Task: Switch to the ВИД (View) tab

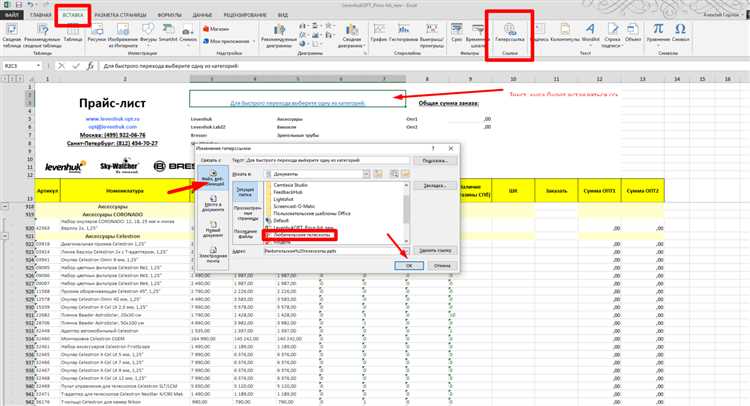Action: coord(283,15)
